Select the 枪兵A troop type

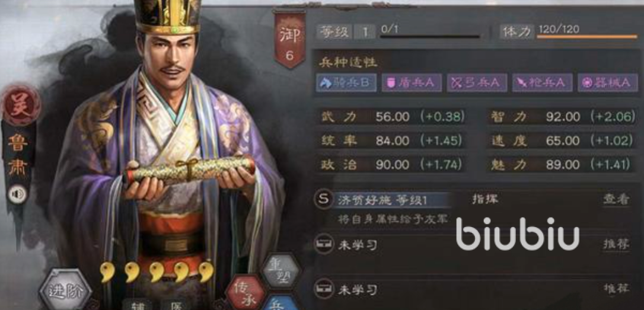pos(542,83)
